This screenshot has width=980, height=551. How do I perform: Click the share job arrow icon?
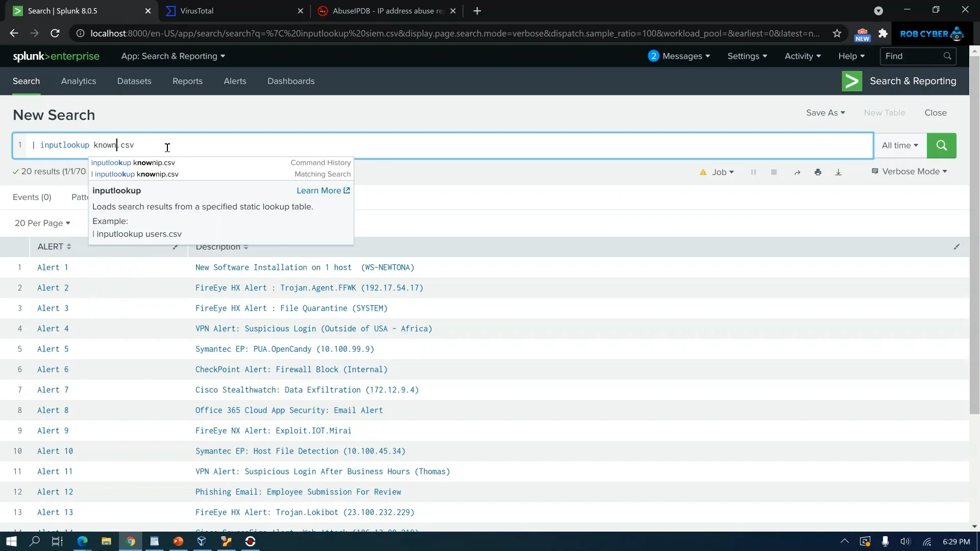(x=797, y=172)
